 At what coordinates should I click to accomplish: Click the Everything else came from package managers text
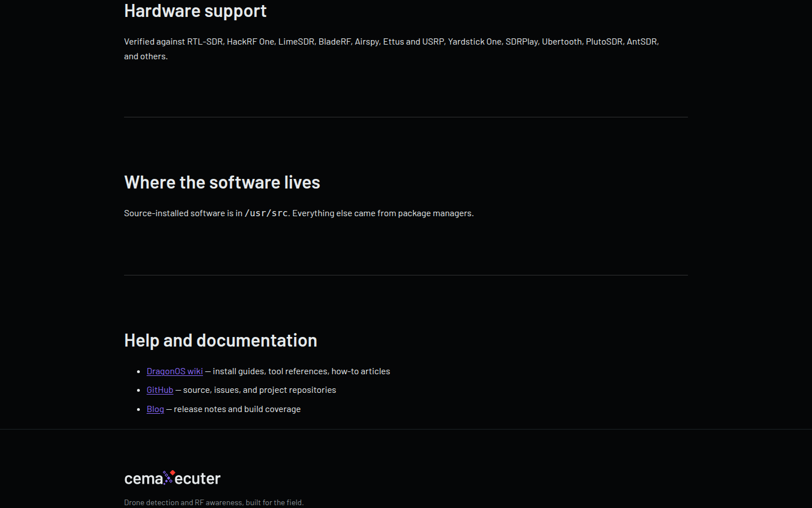pyautogui.click(x=383, y=213)
